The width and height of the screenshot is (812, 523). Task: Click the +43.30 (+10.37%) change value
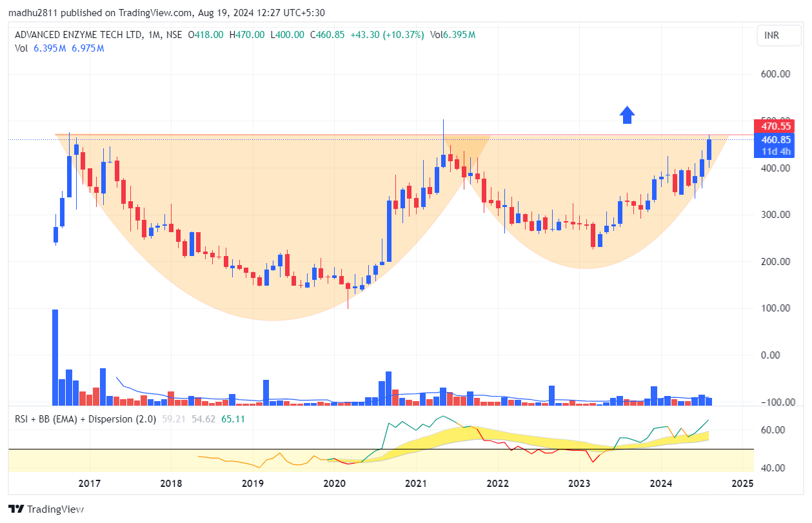point(387,35)
